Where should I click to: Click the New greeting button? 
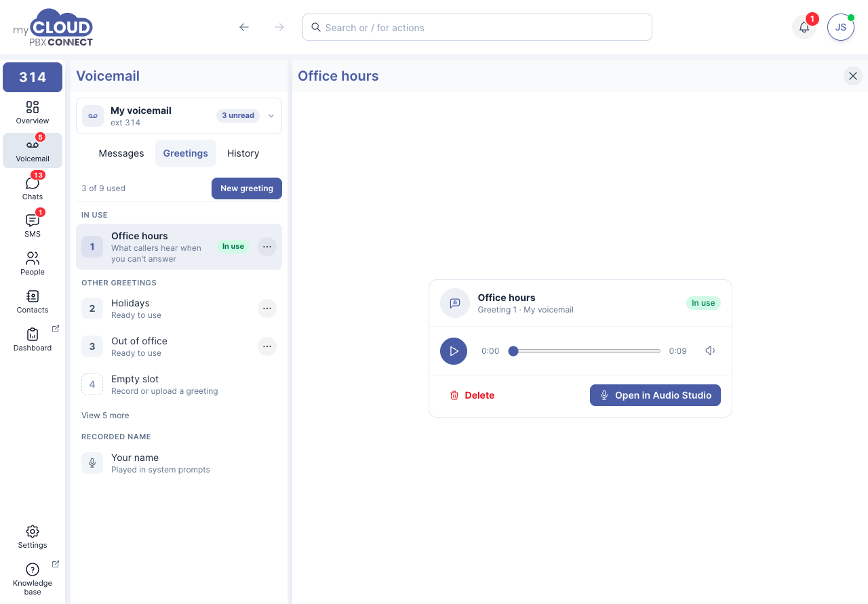(247, 188)
